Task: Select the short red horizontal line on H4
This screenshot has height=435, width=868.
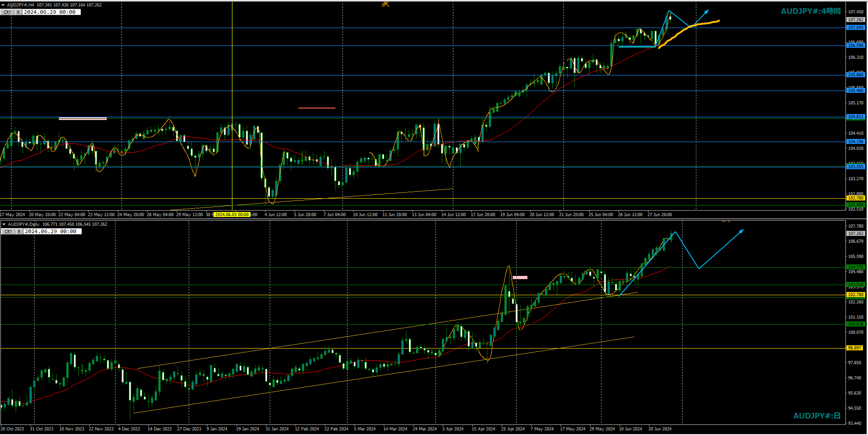Action: click(317, 108)
